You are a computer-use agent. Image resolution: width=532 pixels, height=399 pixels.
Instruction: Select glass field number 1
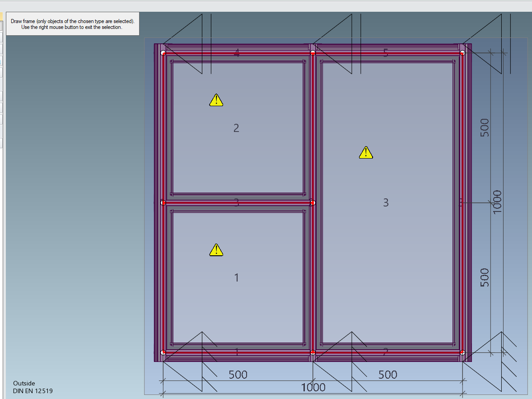tap(236, 277)
